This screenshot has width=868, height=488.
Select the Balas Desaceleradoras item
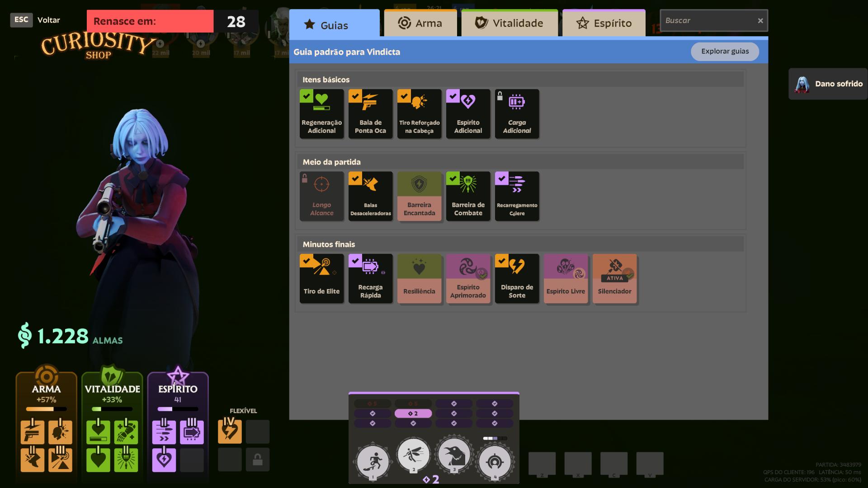370,196
